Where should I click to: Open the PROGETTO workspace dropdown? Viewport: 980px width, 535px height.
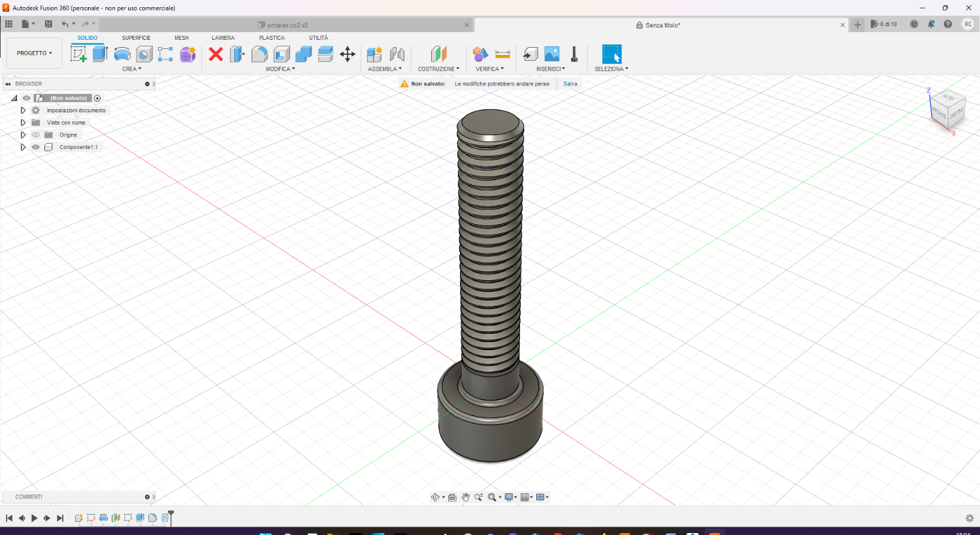point(35,54)
